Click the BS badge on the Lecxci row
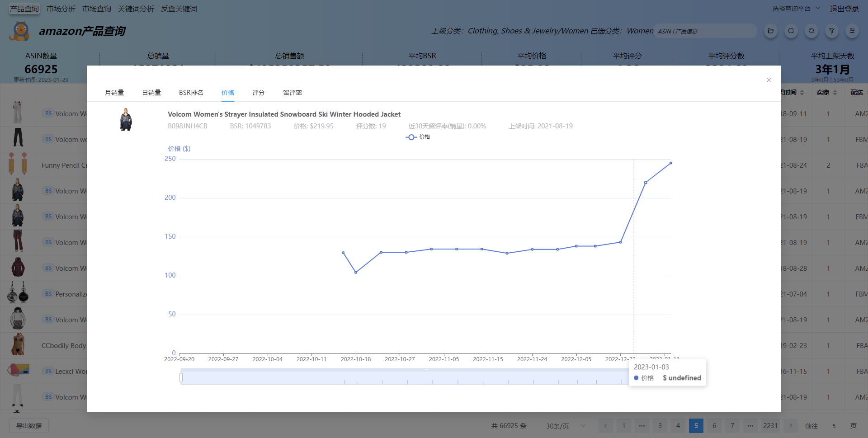 [48, 371]
